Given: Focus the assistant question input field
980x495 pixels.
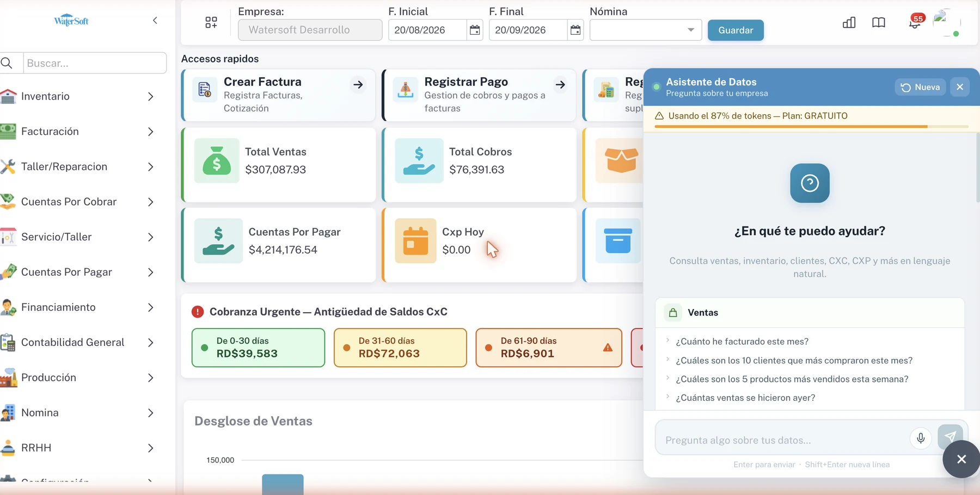Looking at the screenshot, I should pyautogui.click(x=784, y=440).
